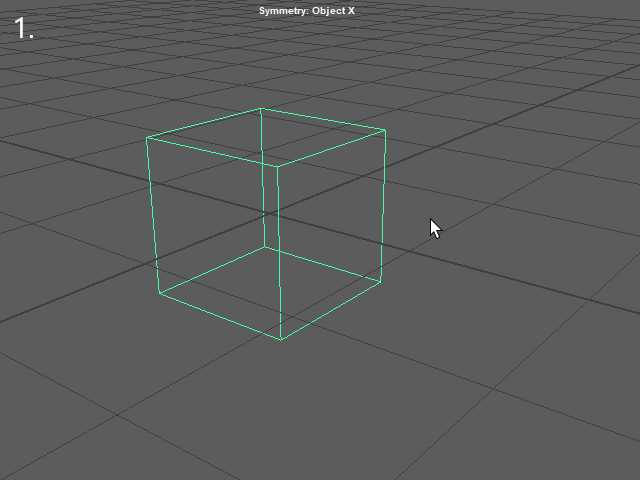Select the cube's bottom front corner vertex
The image size is (640, 480).
[281, 339]
